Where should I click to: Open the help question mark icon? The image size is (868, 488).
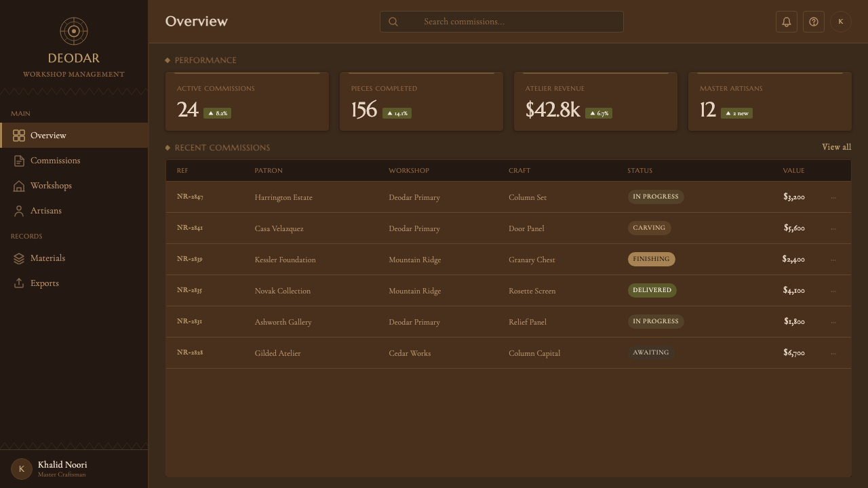[814, 22]
